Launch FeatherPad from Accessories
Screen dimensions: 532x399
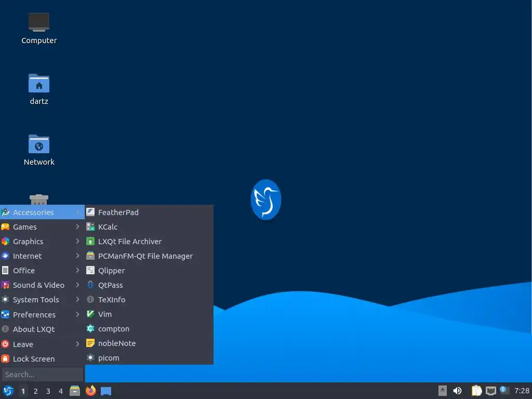(x=149, y=212)
